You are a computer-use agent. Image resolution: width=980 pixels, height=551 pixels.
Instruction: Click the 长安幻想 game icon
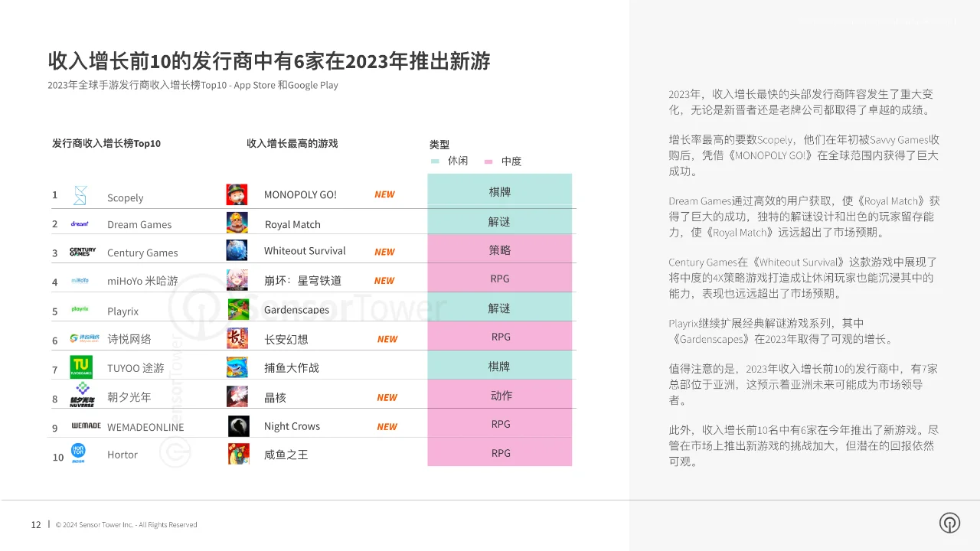[x=237, y=338]
